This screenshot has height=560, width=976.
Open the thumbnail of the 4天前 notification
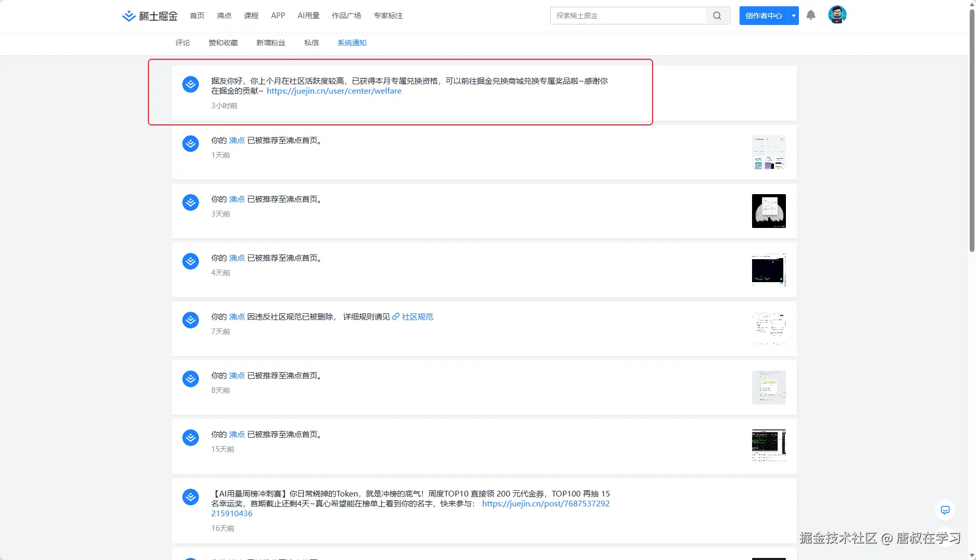pos(769,270)
